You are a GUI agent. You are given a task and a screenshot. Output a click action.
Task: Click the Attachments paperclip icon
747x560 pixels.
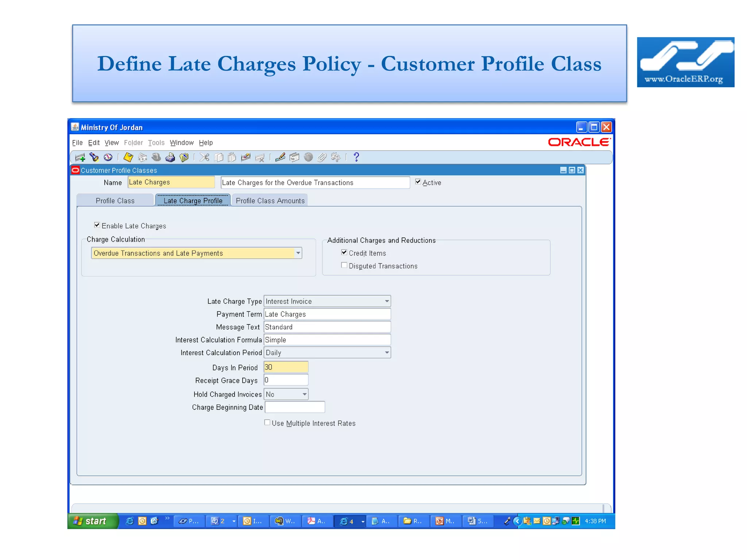[322, 157]
